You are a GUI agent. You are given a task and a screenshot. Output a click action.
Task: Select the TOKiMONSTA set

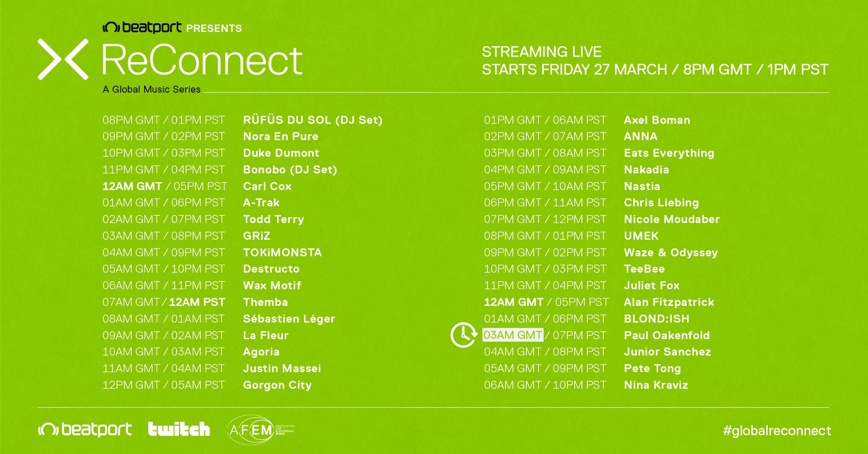pyautogui.click(x=282, y=252)
